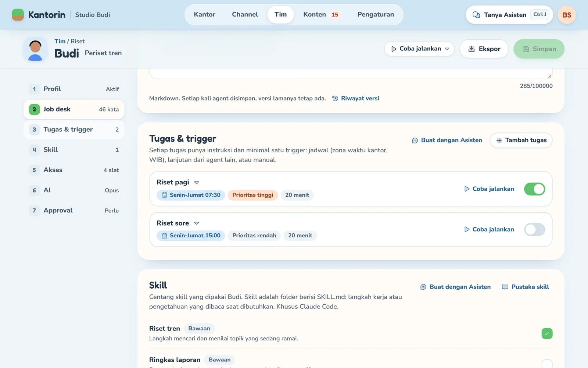Uncheck the Riset tren skill checkbox
Image resolution: width=588 pixels, height=368 pixels.
coord(547,333)
